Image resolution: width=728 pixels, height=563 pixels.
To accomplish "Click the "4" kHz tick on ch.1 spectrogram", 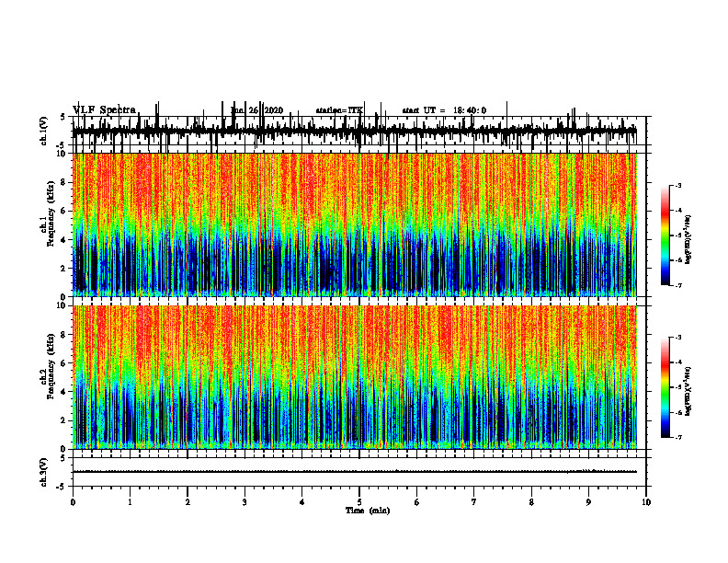I will pyautogui.click(x=64, y=240).
